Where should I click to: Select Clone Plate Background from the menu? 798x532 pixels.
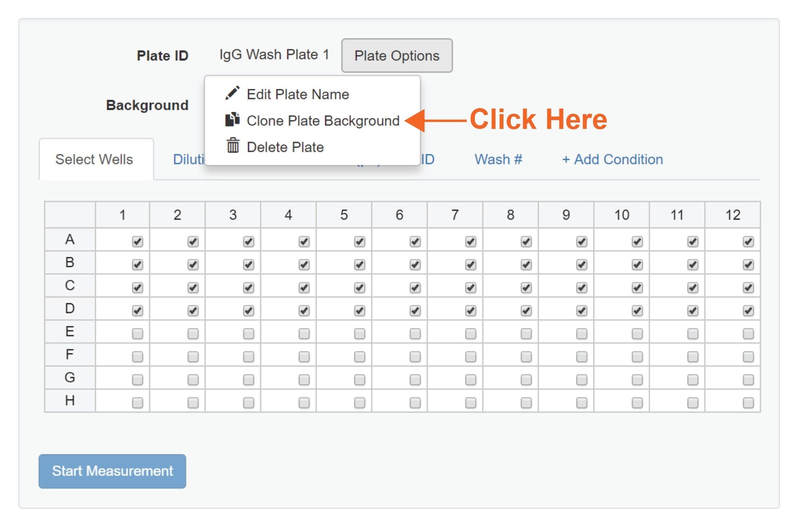323,120
